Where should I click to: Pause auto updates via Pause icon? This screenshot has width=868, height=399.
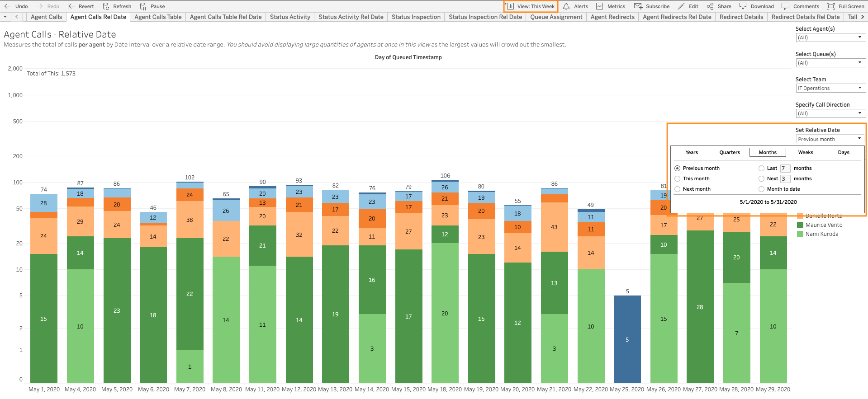pos(143,6)
